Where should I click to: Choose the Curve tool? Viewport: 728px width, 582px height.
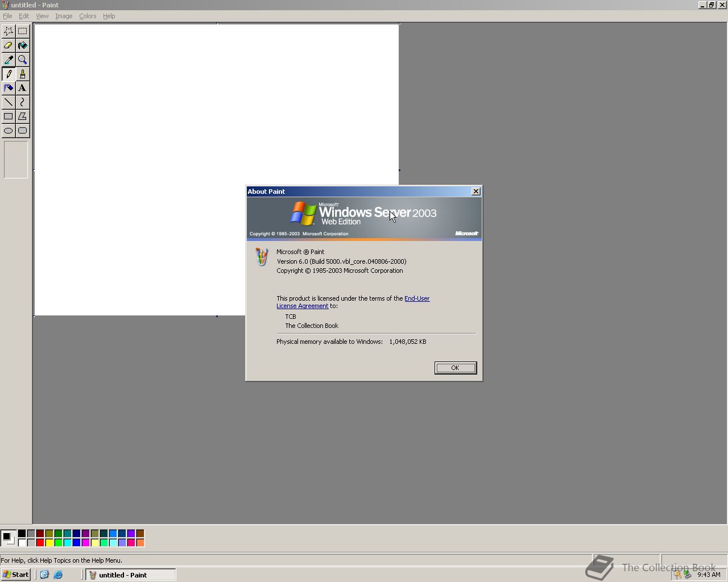click(22, 102)
